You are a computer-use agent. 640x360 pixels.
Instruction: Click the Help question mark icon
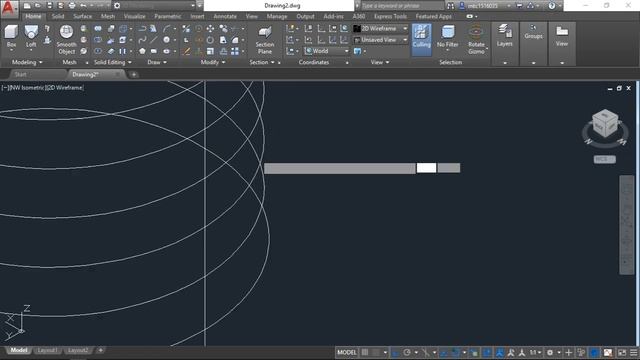pyautogui.click(x=552, y=6)
